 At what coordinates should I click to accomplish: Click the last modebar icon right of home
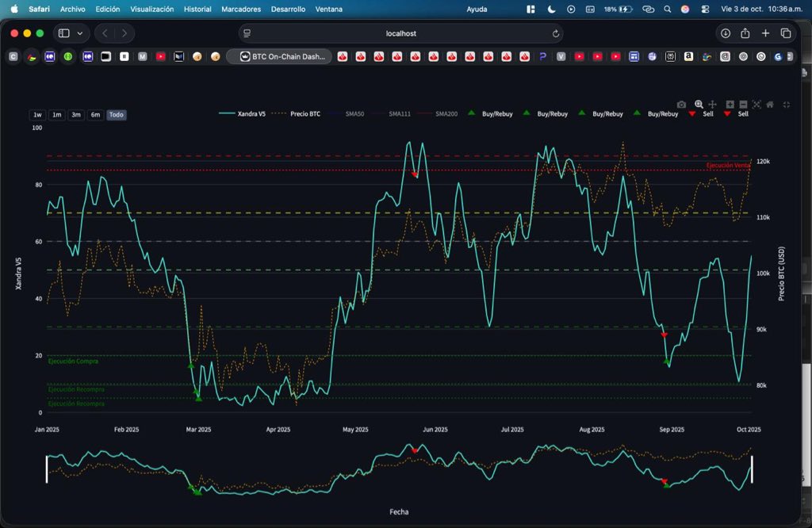point(786,105)
